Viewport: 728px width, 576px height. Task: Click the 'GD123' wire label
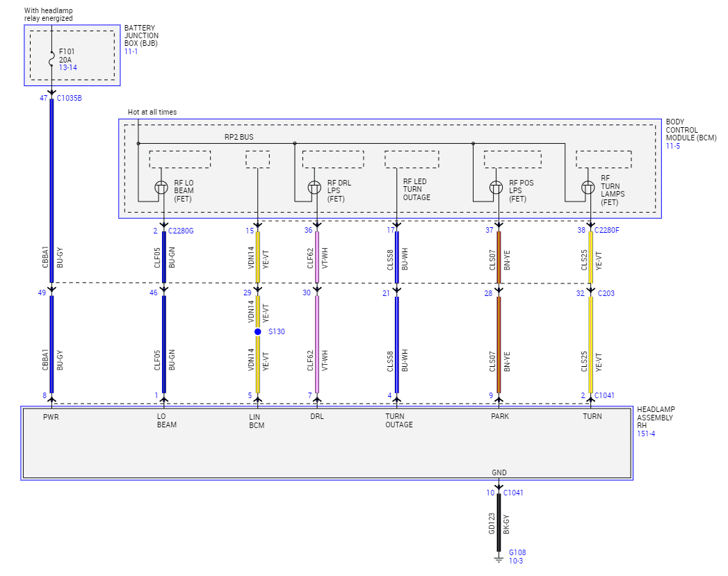coord(492,524)
